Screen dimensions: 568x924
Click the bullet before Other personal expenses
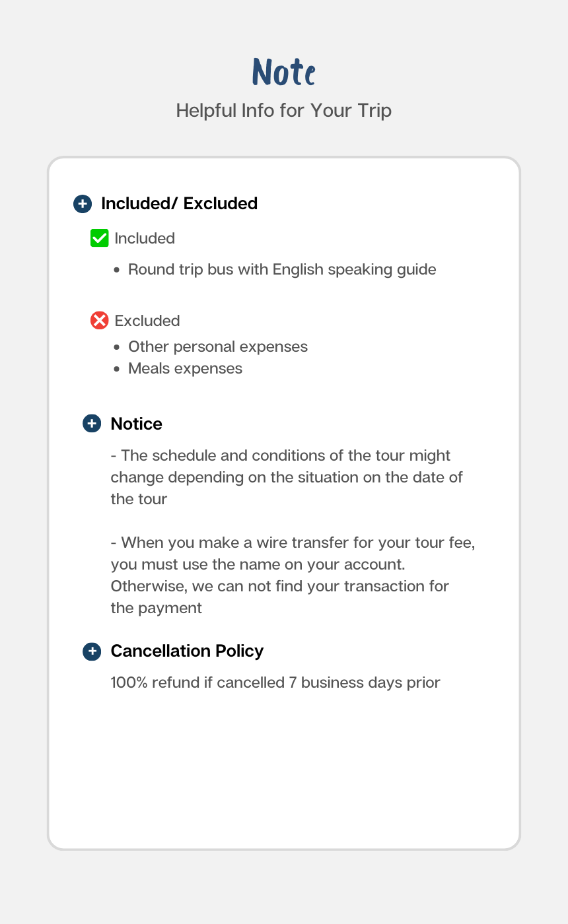click(117, 347)
